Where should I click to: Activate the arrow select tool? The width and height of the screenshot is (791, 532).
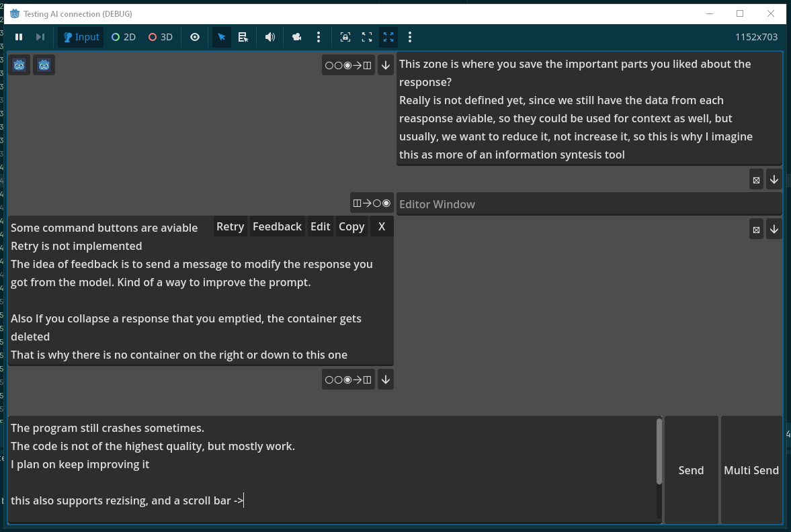(222, 37)
